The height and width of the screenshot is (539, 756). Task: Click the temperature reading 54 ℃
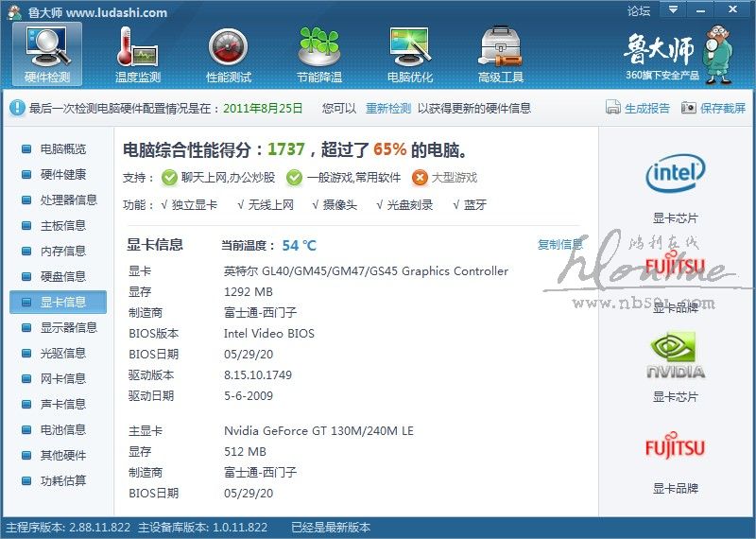(x=299, y=246)
